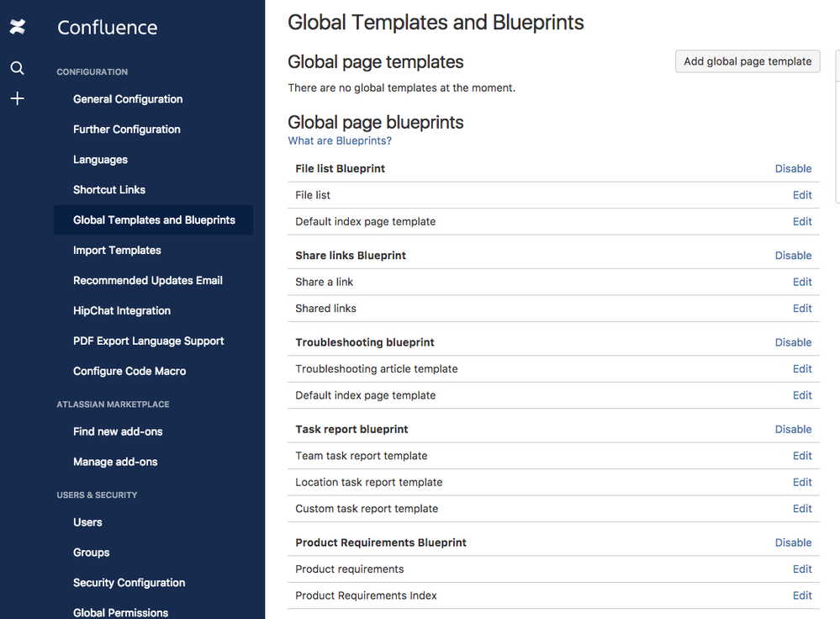840x619 pixels.
Task: Select Global Templates and Blueprints sidebar item
Action: (153, 220)
